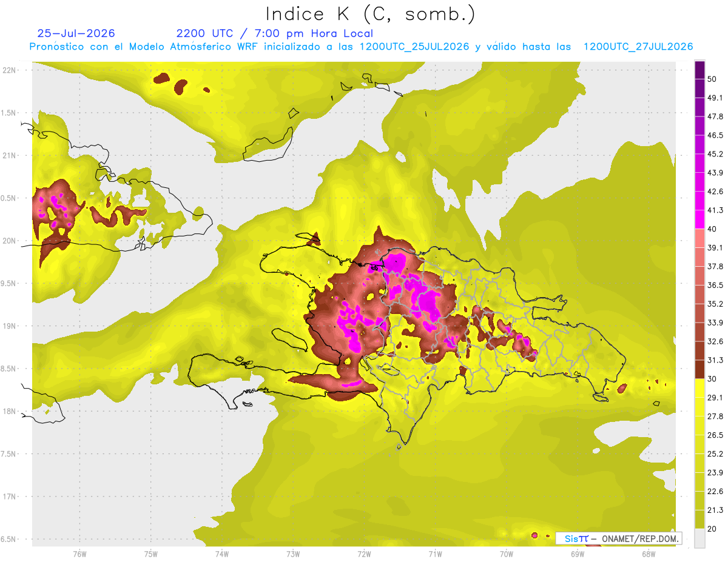Screen dimensions: 728x562
Task: Click the longitude label "71W"
Action: pos(435,554)
